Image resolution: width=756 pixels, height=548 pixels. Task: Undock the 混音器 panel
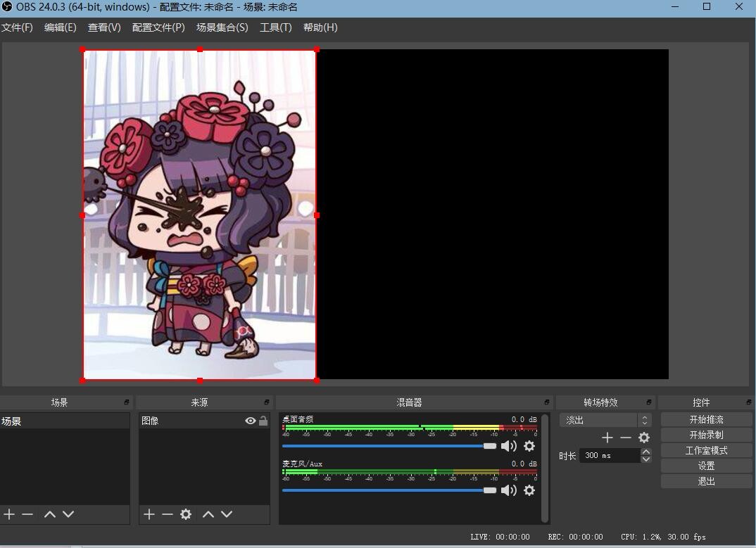(x=547, y=402)
